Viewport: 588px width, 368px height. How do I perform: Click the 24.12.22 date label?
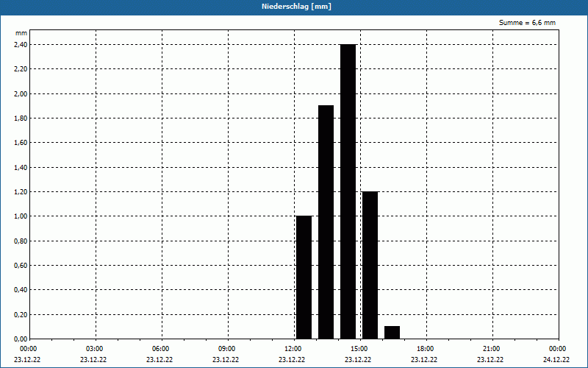tap(556, 360)
